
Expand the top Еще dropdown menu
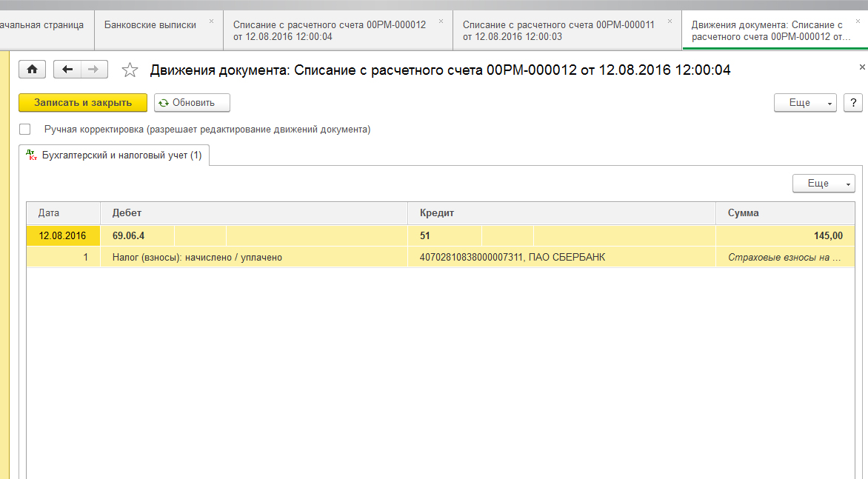point(804,103)
